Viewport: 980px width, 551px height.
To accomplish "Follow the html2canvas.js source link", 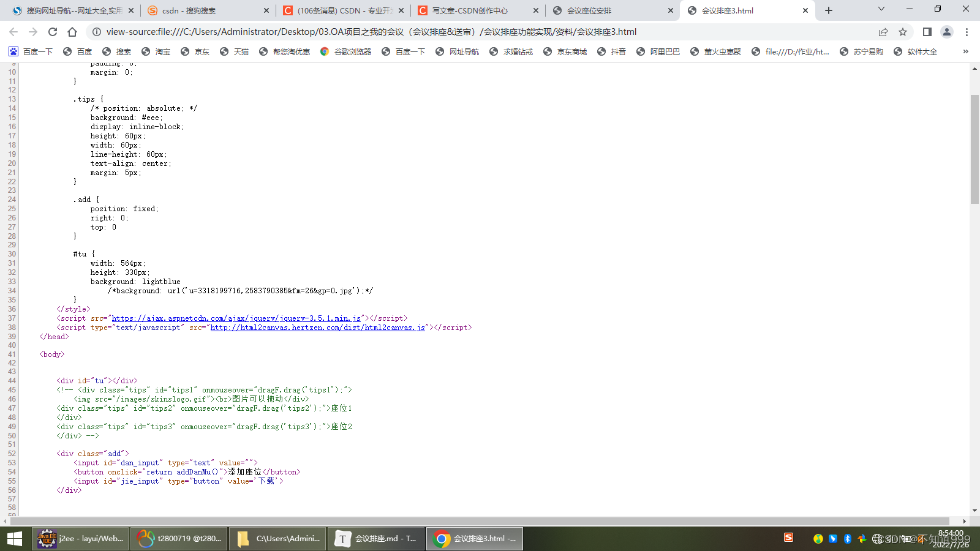I will pyautogui.click(x=318, y=328).
